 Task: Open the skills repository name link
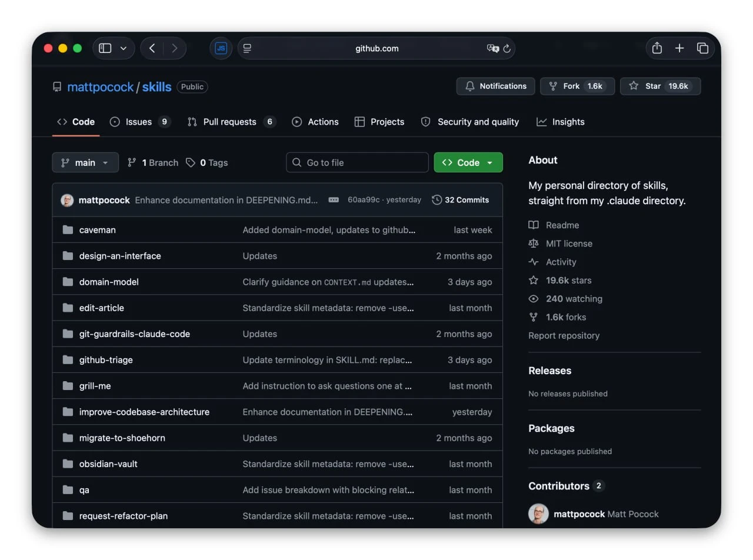click(157, 87)
